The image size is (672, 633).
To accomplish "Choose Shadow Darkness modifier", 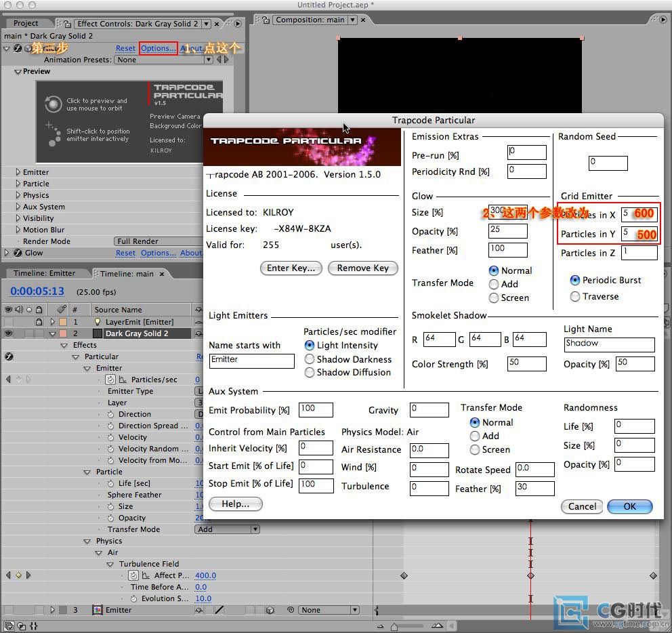I will [310, 359].
